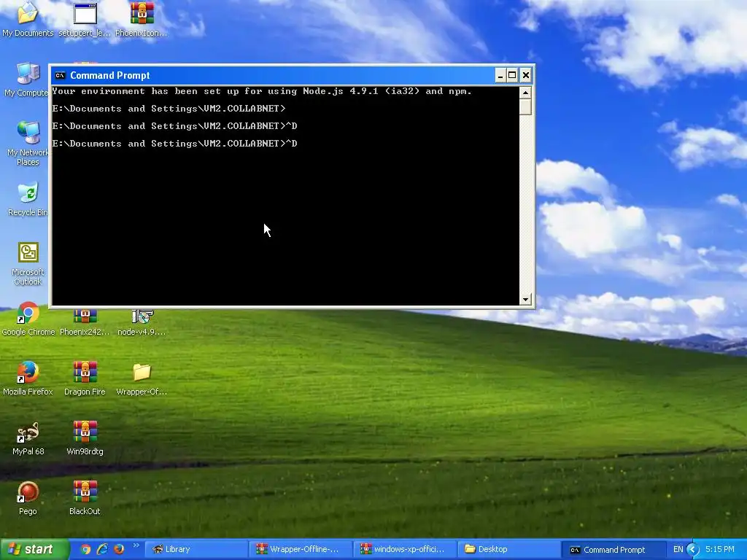The height and width of the screenshot is (560, 747).
Task: Switch to the windows-xp-offici... taskbar window
Action: [405, 550]
